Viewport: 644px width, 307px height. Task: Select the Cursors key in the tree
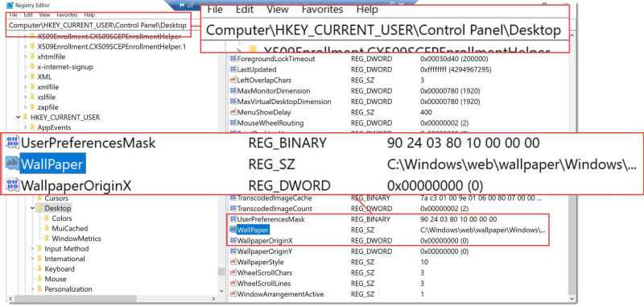[x=56, y=198]
